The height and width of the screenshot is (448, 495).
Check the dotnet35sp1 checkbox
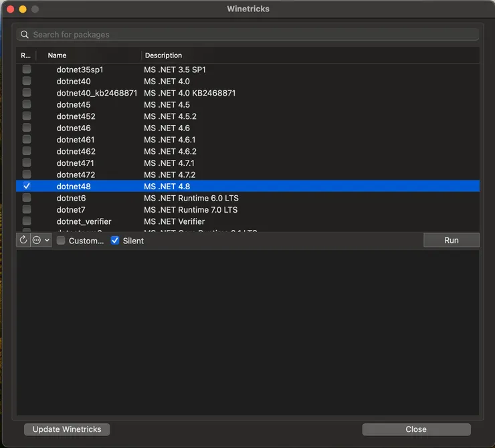point(27,69)
